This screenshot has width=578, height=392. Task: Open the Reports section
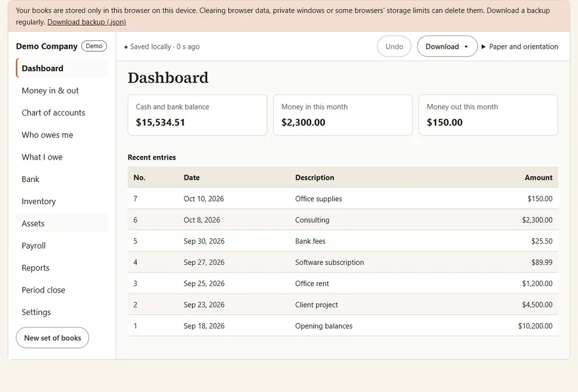[62, 267]
